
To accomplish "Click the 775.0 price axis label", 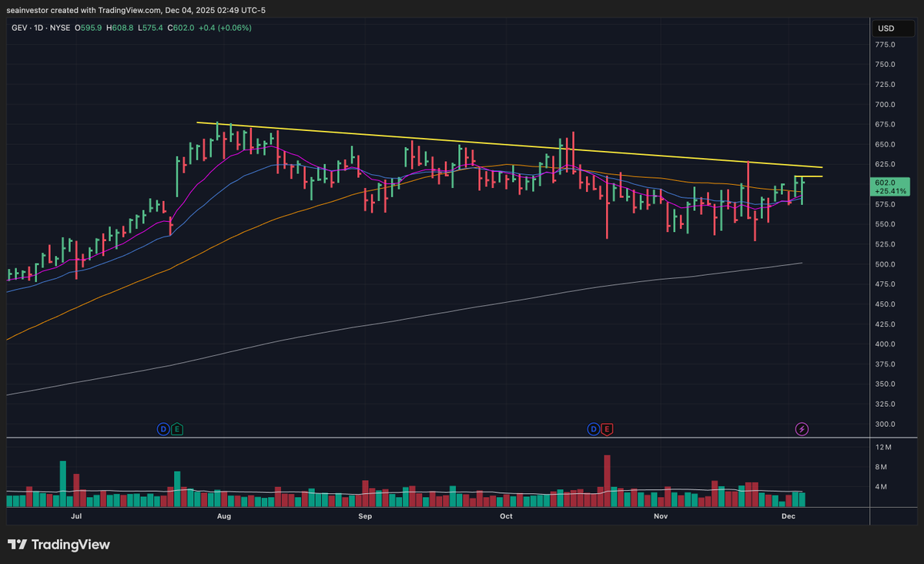I will [885, 45].
